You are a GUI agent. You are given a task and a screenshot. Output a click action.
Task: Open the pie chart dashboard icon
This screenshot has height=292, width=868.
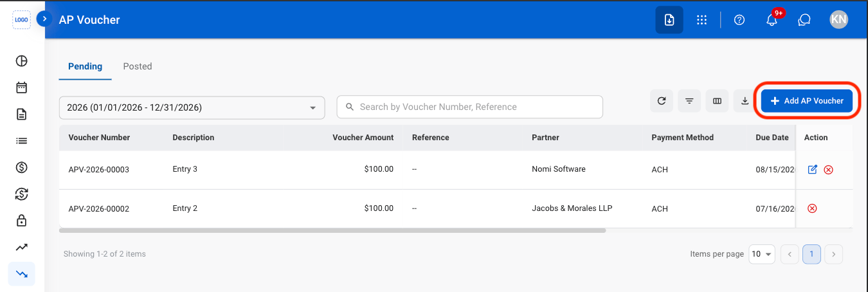click(x=22, y=61)
